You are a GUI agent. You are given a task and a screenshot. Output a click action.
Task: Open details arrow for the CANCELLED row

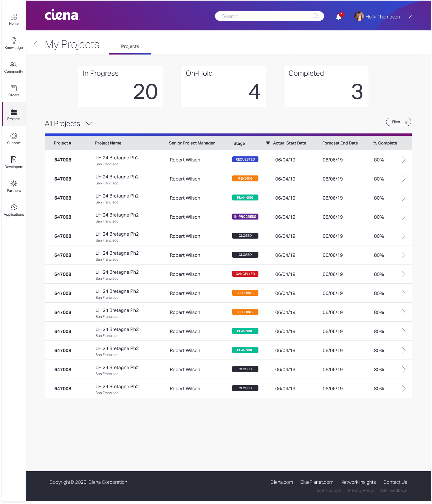(x=404, y=274)
